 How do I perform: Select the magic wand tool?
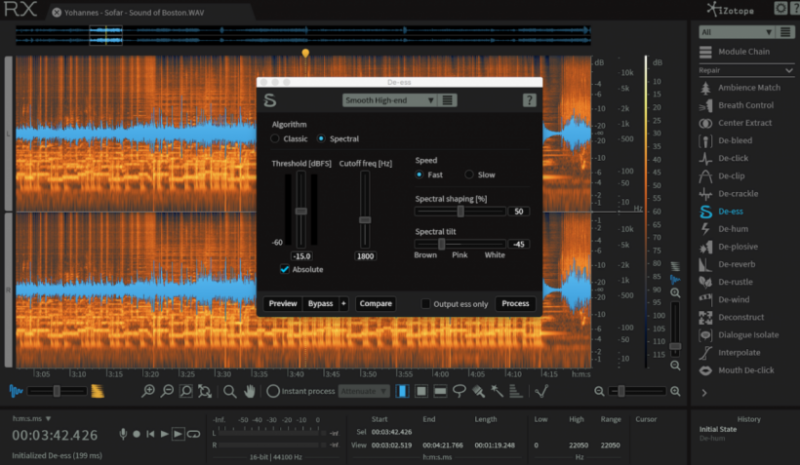pyautogui.click(x=497, y=391)
